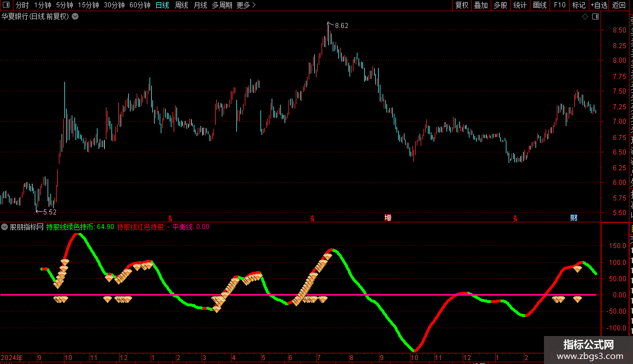Click the window layout icon at chart top-right

(595, 17)
